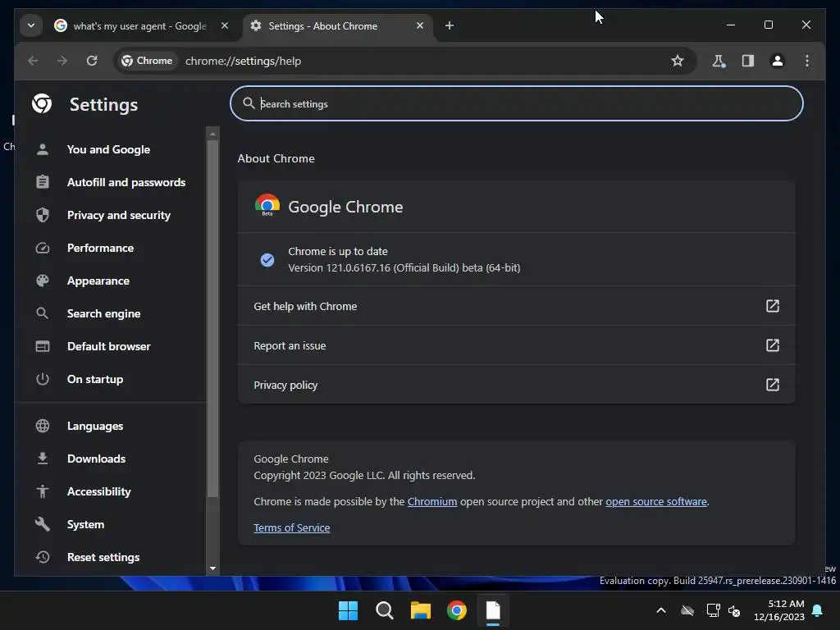Click the Chrome site info chip
This screenshot has height=630, width=840.
pos(148,61)
